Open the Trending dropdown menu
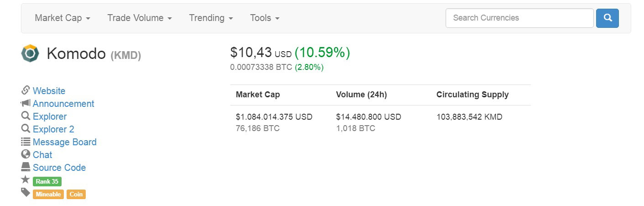This screenshot has height=206, width=644. tap(211, 18)
